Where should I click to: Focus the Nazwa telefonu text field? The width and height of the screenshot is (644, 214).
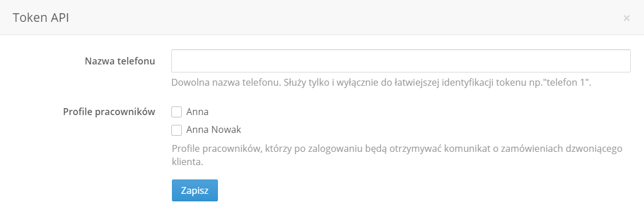click(401, 61)
